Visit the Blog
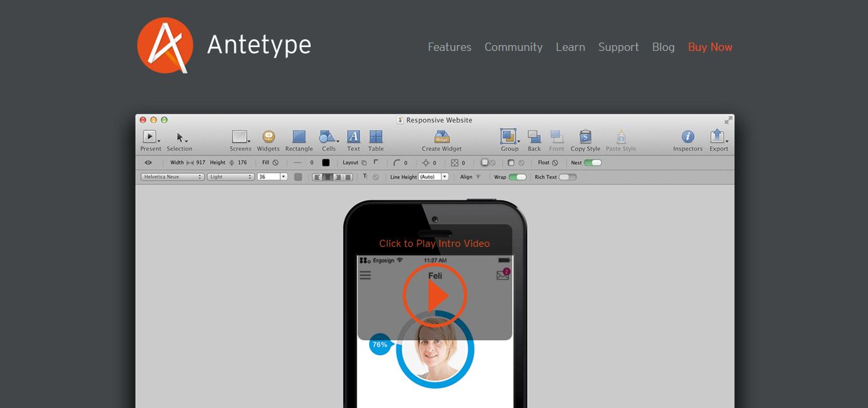The image size is (868, 408). tap(663, 47)
